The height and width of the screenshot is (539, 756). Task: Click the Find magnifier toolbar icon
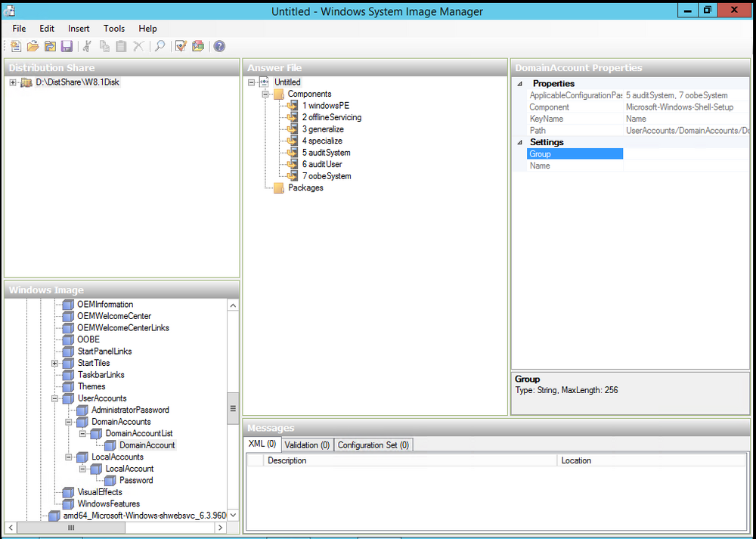click(160, 46)
